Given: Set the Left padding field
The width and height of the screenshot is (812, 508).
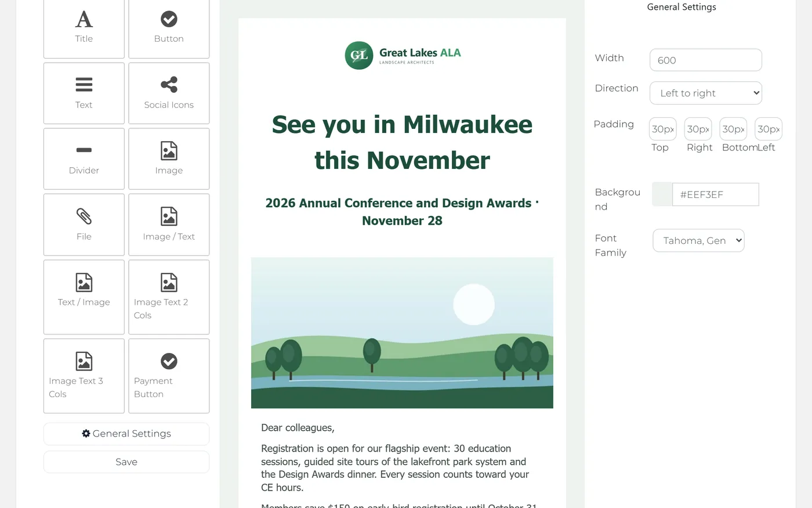Looking at the screenshot, I should (x=768, y=129).
